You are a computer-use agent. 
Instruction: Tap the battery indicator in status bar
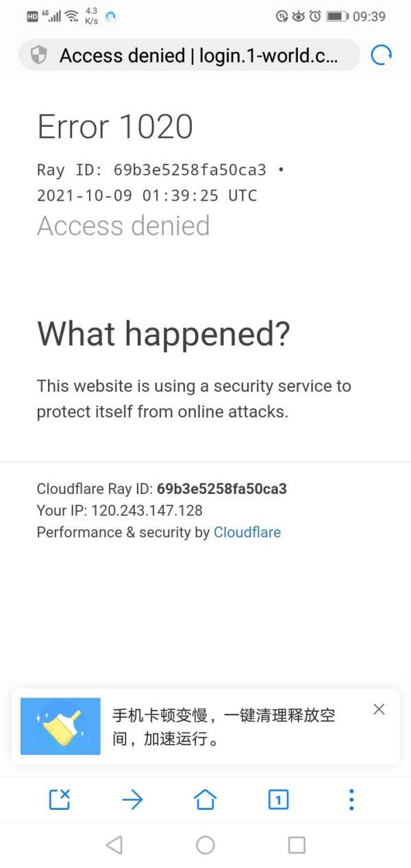[x=336, y=16]
